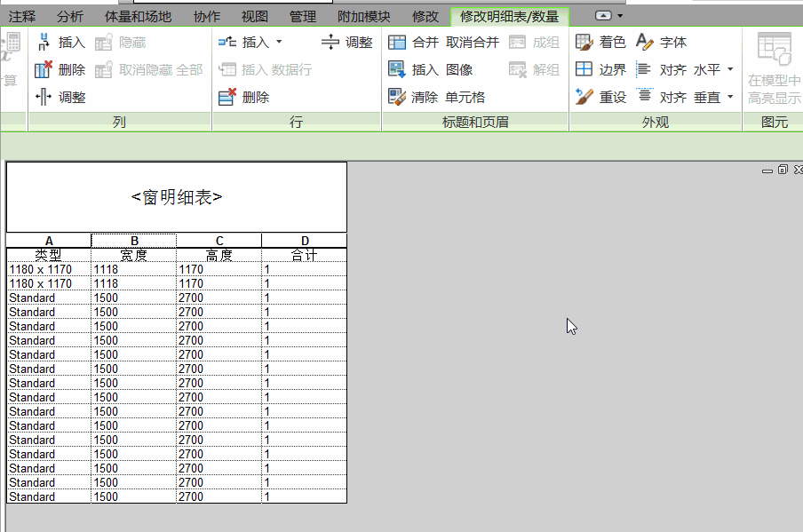This screenshot has height=532, width=803.
Task: Click 清除 单元格 clear cell icon
Action: [397, 97]
